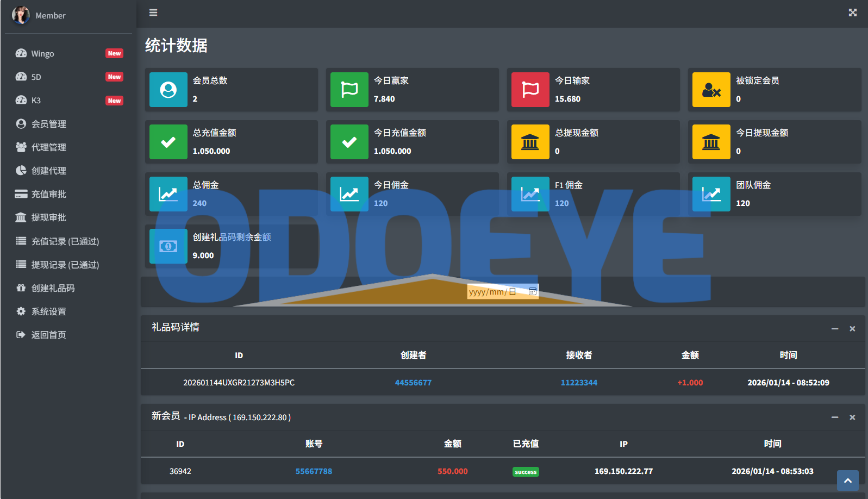The width and height of the screenshot is (868, 499).
Task: Click the 创建礼品码剩余金额 money icon
Action: pyautogui.click(x=168, y=246)
